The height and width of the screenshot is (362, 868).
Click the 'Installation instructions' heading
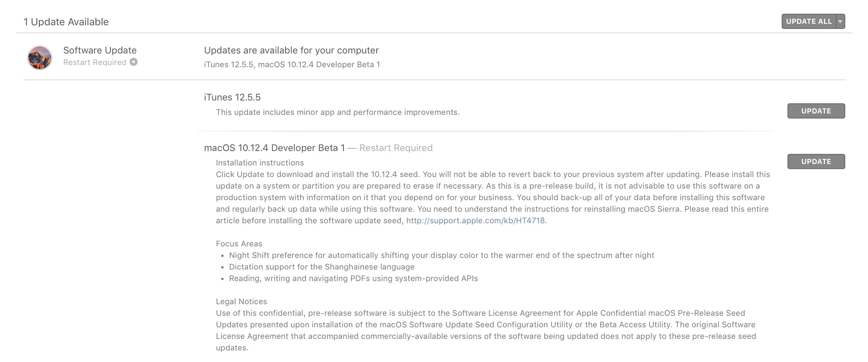point(260,163)
